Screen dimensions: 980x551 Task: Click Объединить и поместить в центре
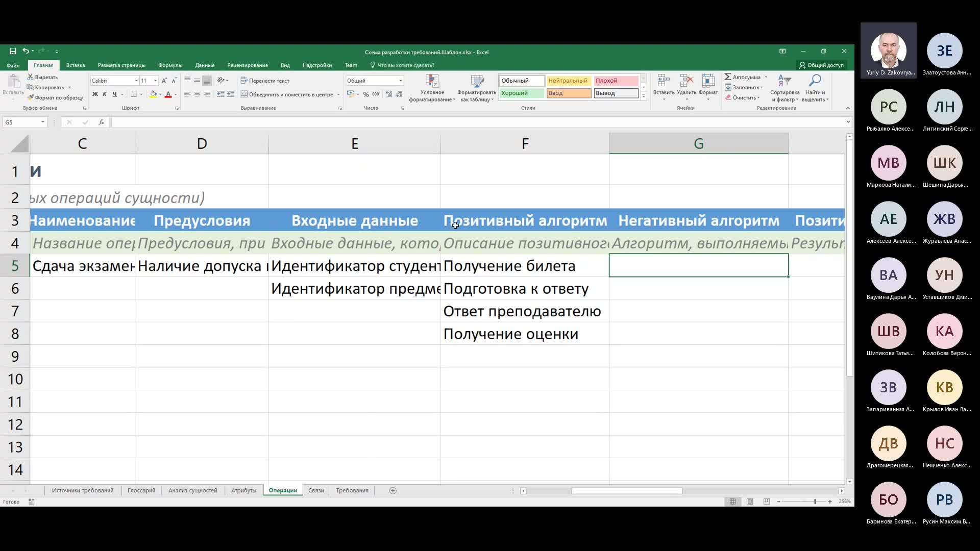[x=287, y=94]
